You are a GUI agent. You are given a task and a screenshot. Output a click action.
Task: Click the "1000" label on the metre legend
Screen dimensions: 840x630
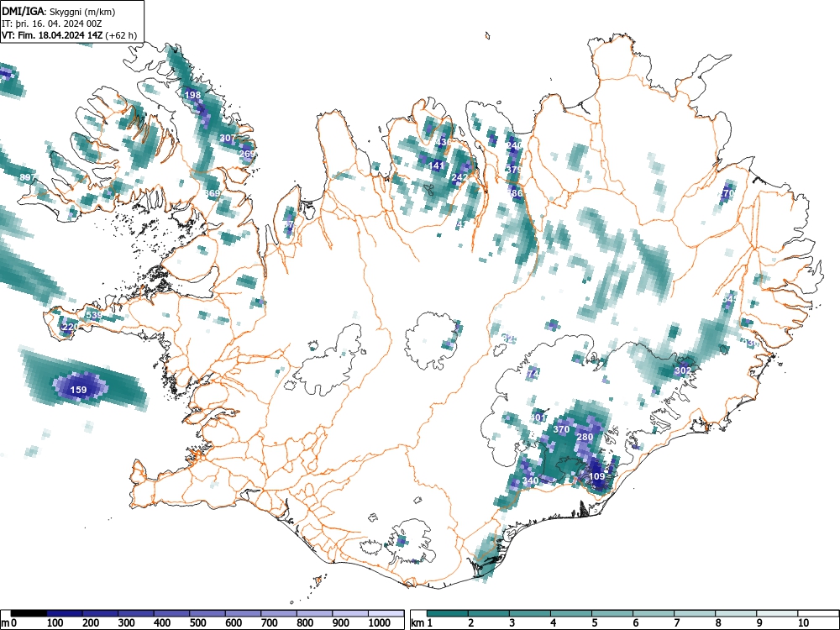pyautogui.click(x=380, y=623)
